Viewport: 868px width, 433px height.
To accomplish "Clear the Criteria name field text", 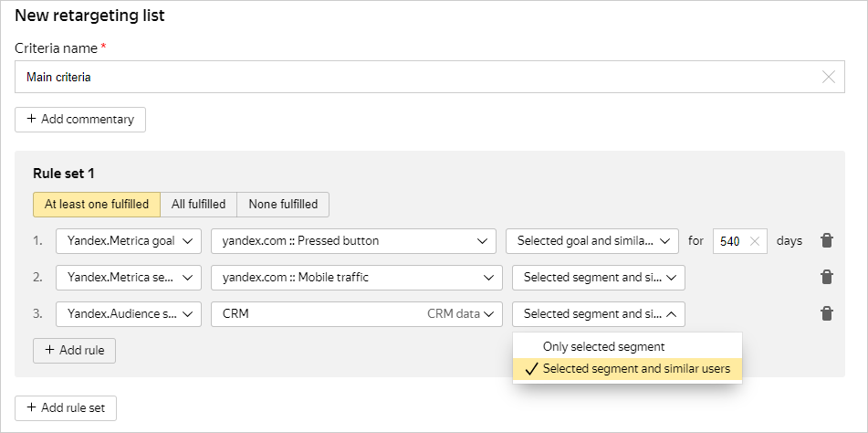I will pos(828,78).
